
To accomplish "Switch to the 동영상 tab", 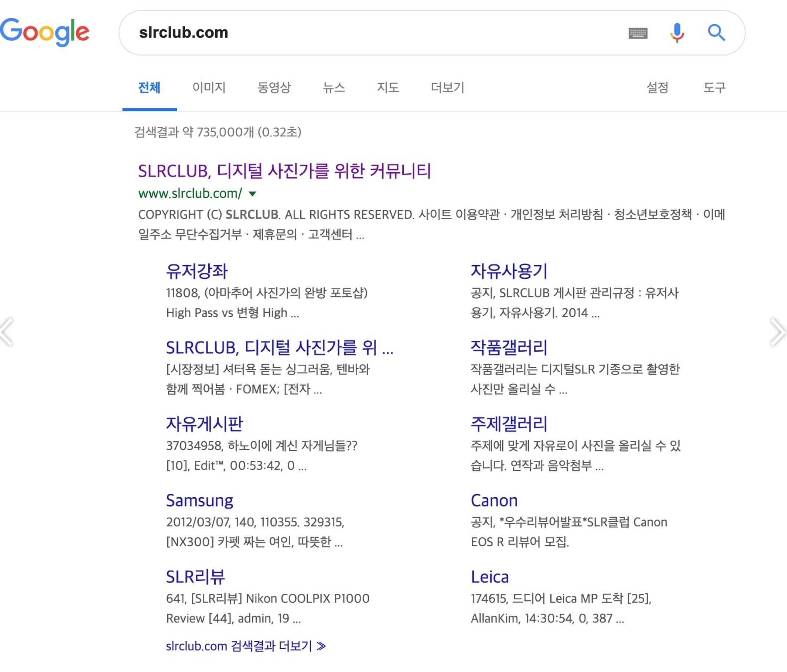I will point(274,88).
